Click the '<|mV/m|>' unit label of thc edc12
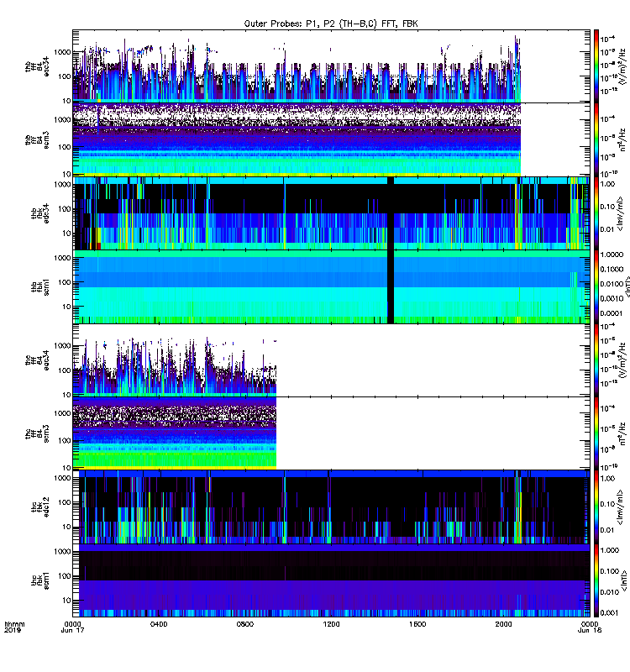 tap(620, 508)
